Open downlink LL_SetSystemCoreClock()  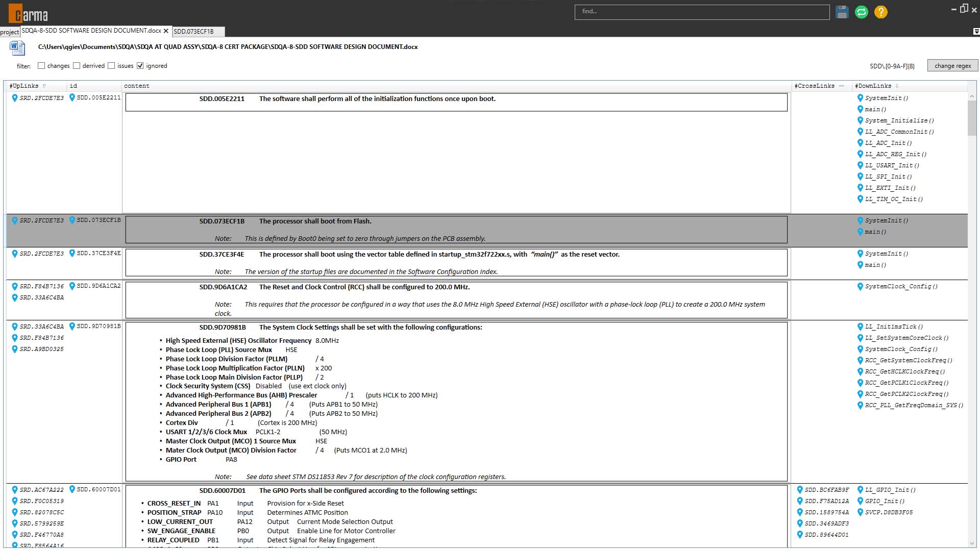click(906, 338)
